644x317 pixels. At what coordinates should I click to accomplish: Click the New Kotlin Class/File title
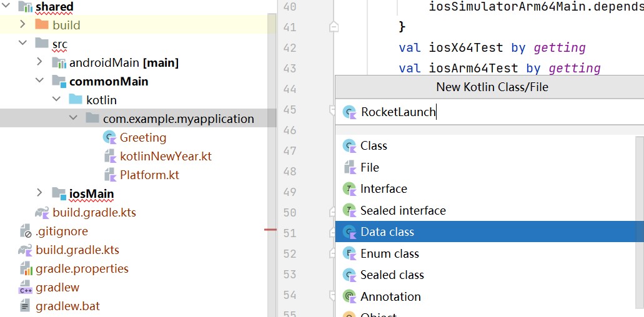(492, 87)
